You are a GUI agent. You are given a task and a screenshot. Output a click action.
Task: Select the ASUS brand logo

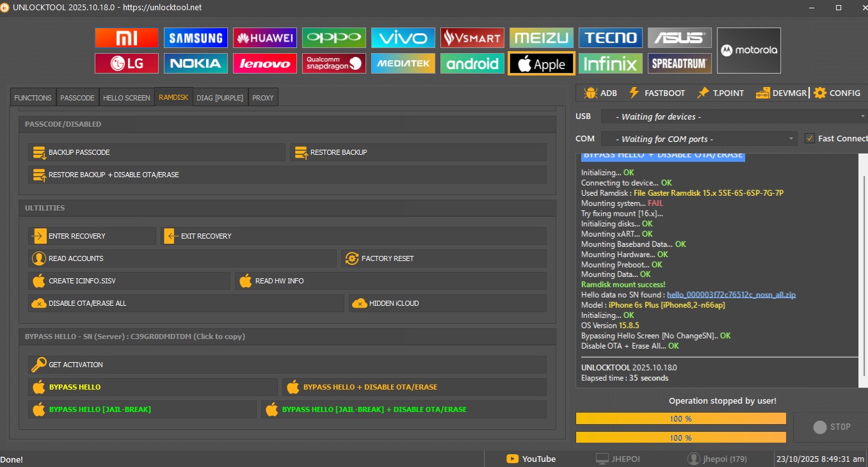[x=680, y=38]
